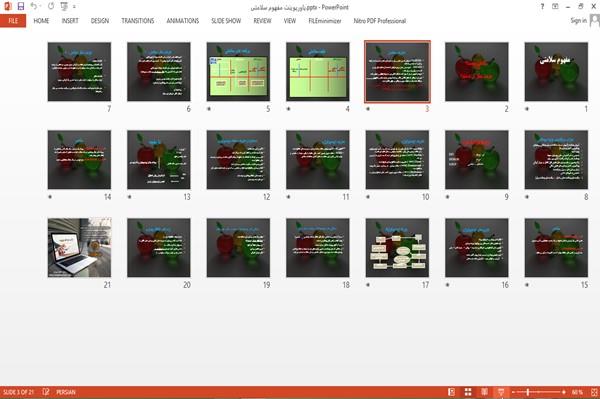Select slide 13 thumbnail
This screenshot has width=600, height=399.
click(158, 160)
